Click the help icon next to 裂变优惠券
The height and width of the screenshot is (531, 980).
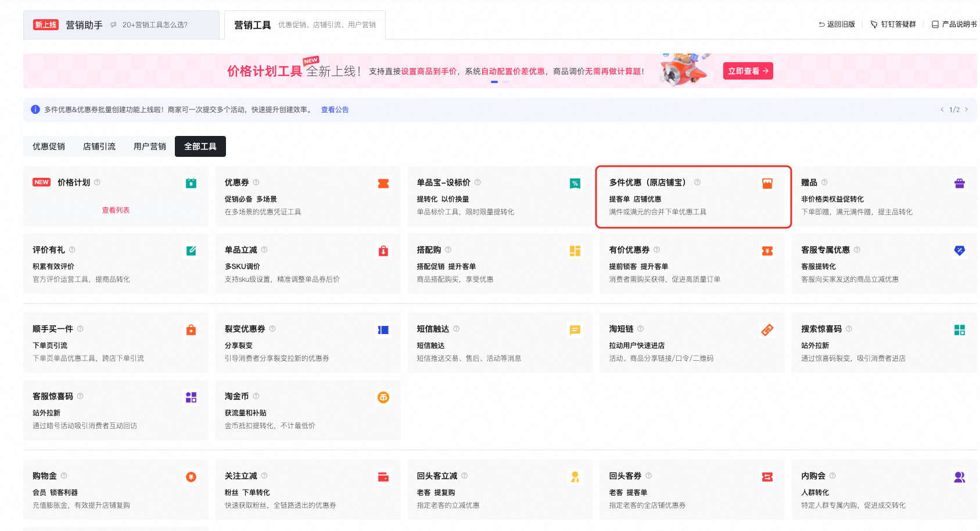click(272, 329)
